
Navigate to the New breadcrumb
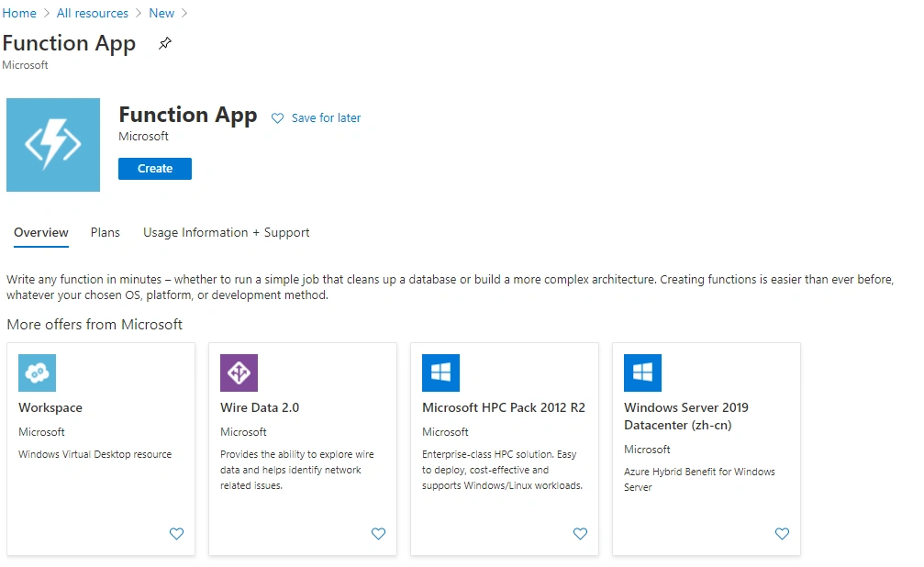161,13
